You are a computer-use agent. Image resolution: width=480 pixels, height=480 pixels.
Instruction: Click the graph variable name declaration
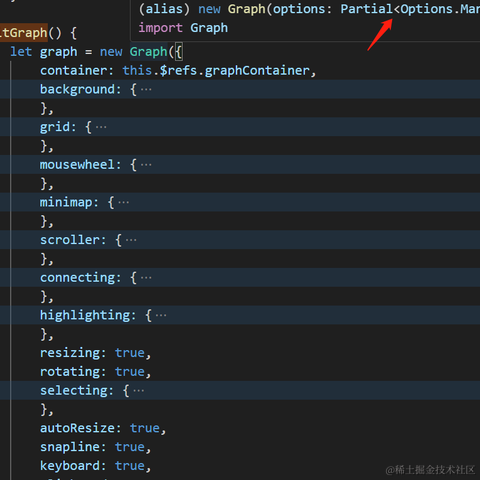[58, 52]
